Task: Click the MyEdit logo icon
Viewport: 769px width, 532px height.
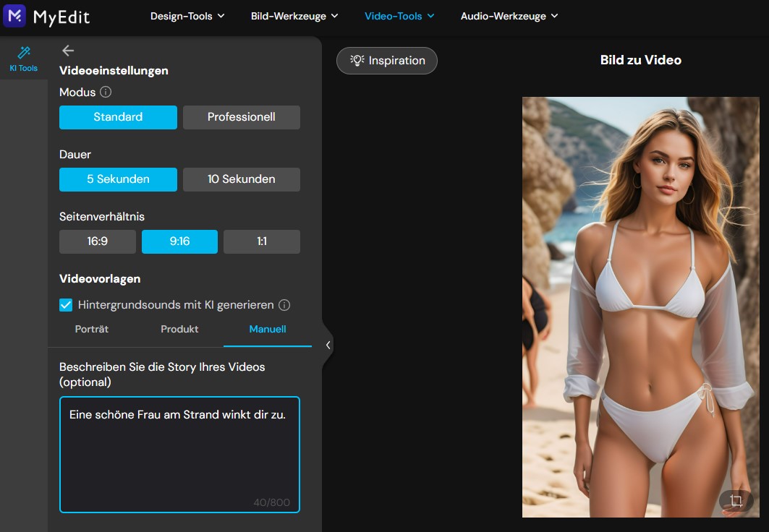Action: tap(14, 16)
